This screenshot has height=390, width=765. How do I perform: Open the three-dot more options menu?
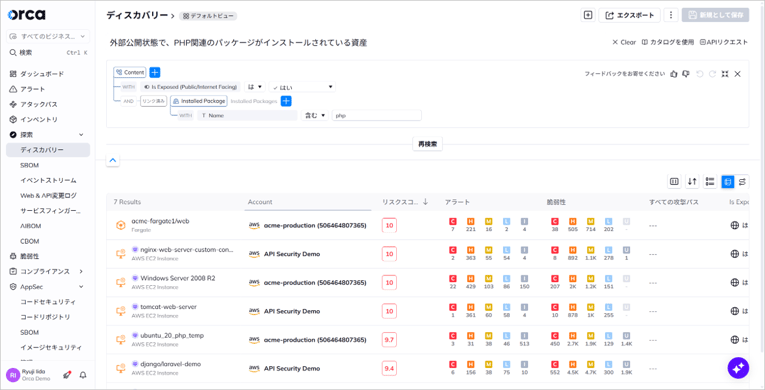tap(671, 15)
